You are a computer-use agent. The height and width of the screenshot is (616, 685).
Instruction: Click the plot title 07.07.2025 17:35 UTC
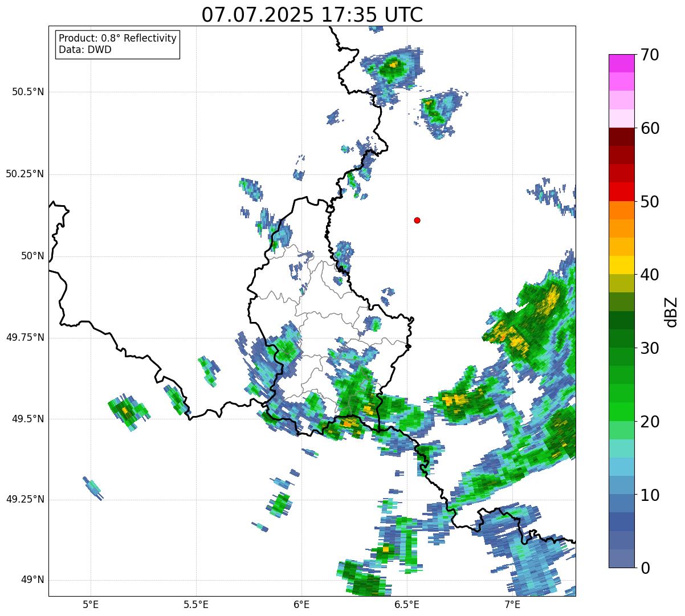[312, 14]
